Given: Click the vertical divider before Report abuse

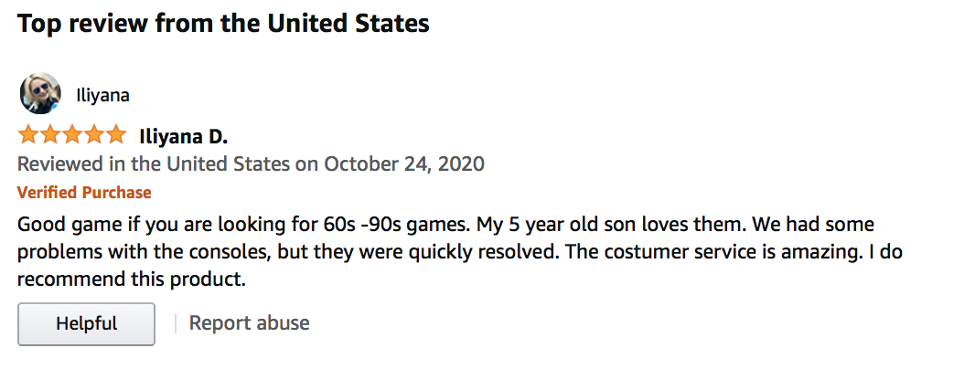Looking at the screenshot, I should pos(176,323).
